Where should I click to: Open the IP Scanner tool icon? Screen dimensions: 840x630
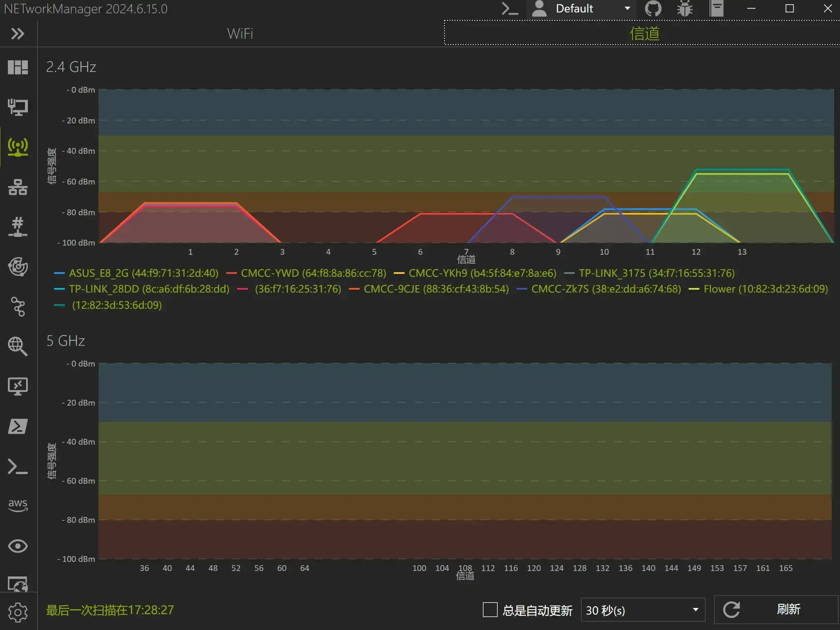[17, 187]
